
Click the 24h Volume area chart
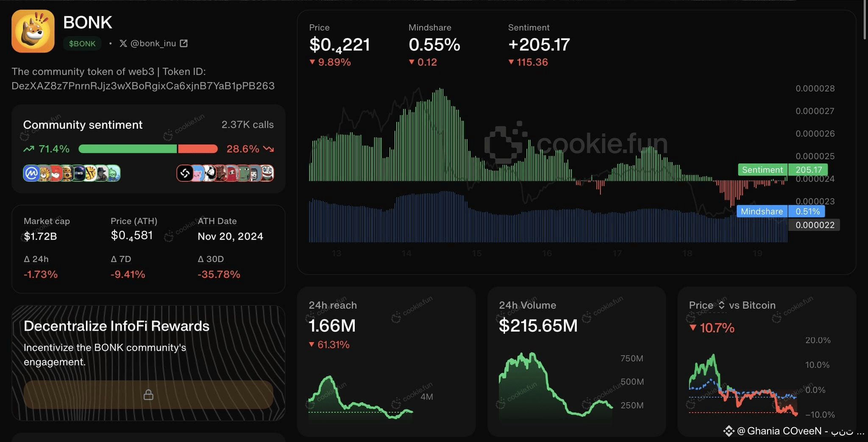point(556,386)
